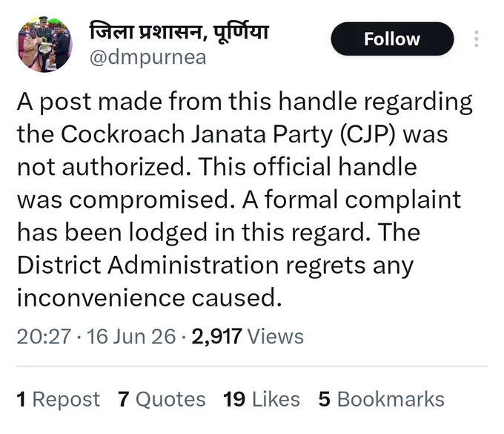The image size is (504, 434).
Task: Follow the जिला प्रशासन, पूर्णिया account
Action: (x=392, y=39)
